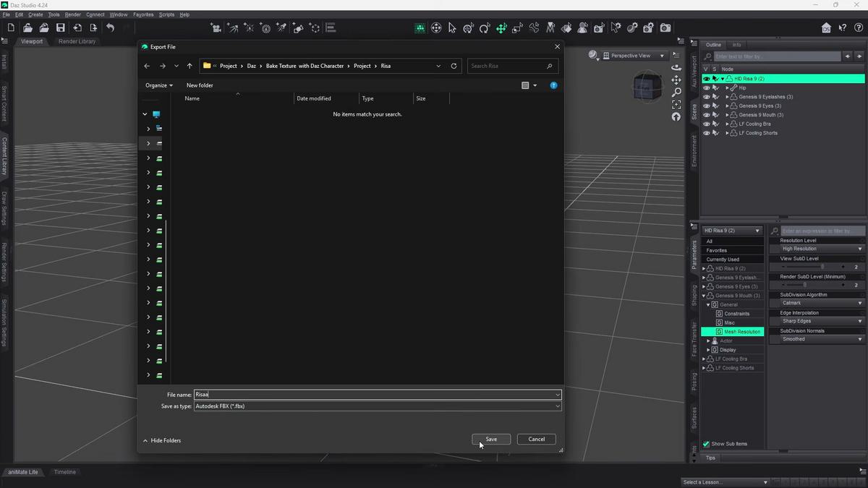Switch to the Info tab
Image resolution: width=868 pixels, height=488 pixels.
pyautogui.click(x=736, y=44)
